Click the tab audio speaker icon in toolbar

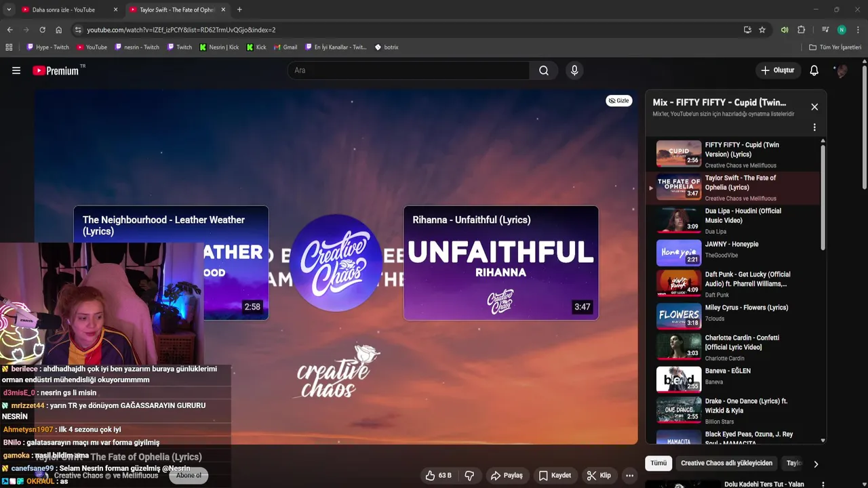(x=785, y=30)
